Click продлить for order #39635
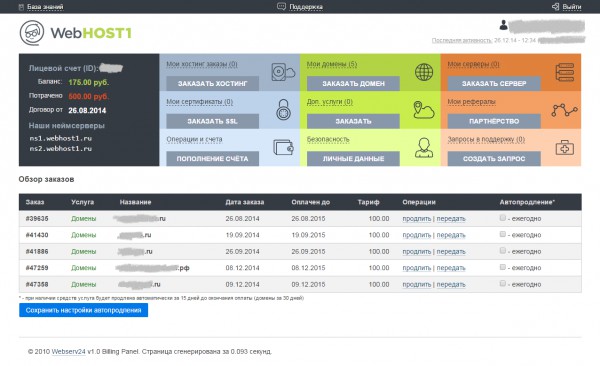This screenshot has height=366, width=600. pos(417,219)
